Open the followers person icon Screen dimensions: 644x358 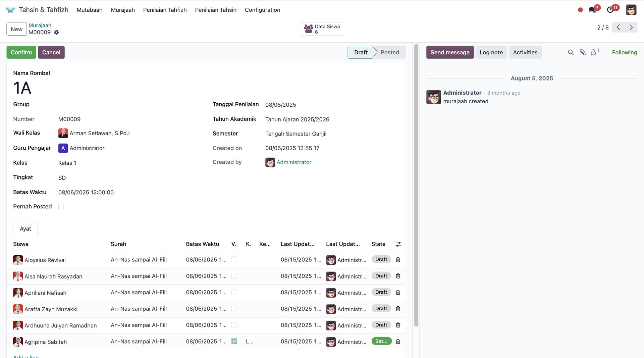tap(594, 52)
